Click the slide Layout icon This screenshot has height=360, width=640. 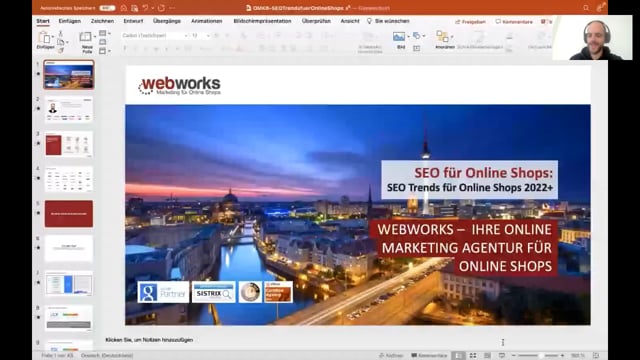pos(103,33)
